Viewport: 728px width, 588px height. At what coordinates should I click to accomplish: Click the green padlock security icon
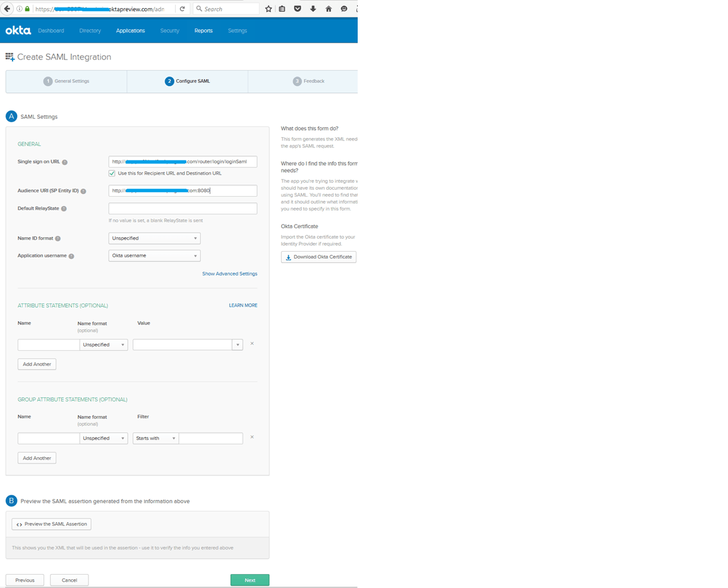(27, 9)
